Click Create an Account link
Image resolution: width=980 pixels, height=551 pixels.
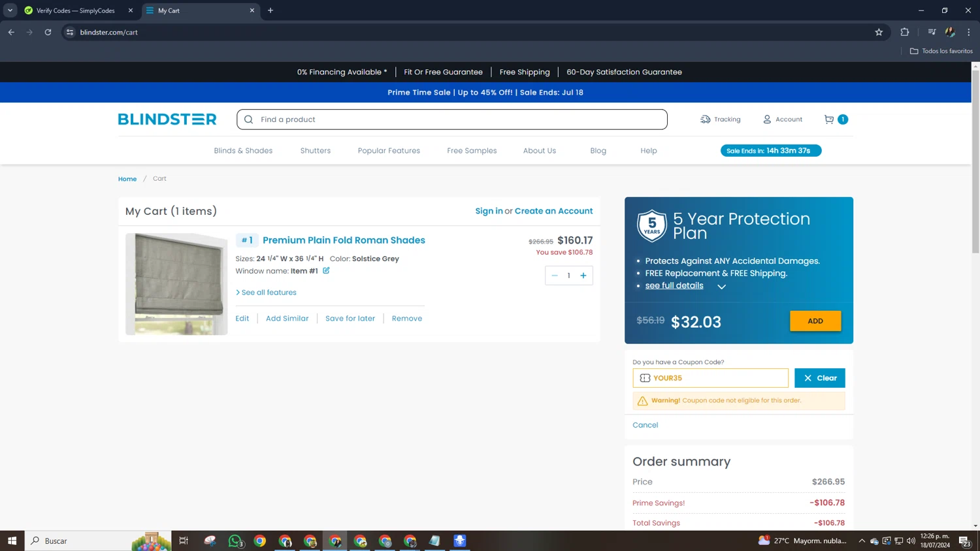click(x=554, y=211)
